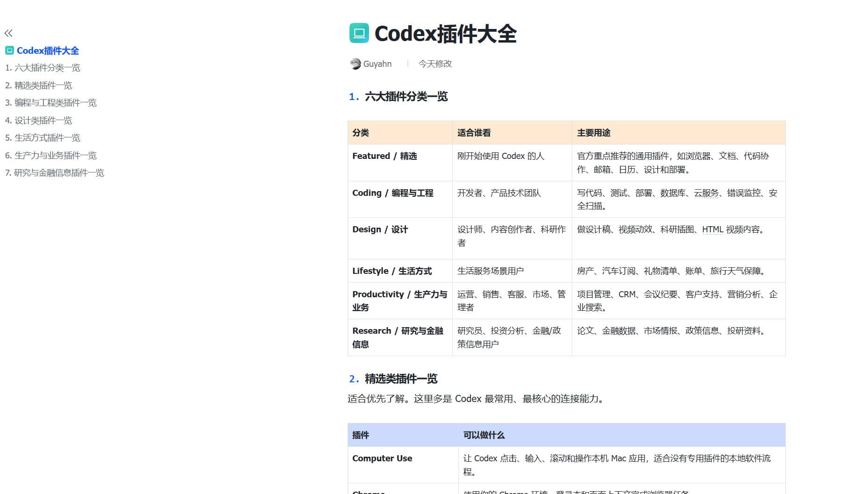Click the teal document icon beside the main title
Screen dimensions: 868x494
click(x=359, y=33)
